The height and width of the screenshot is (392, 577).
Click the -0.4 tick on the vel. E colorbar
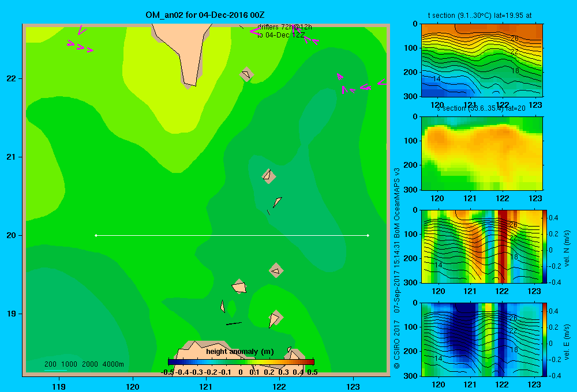(x=555, y=375)
